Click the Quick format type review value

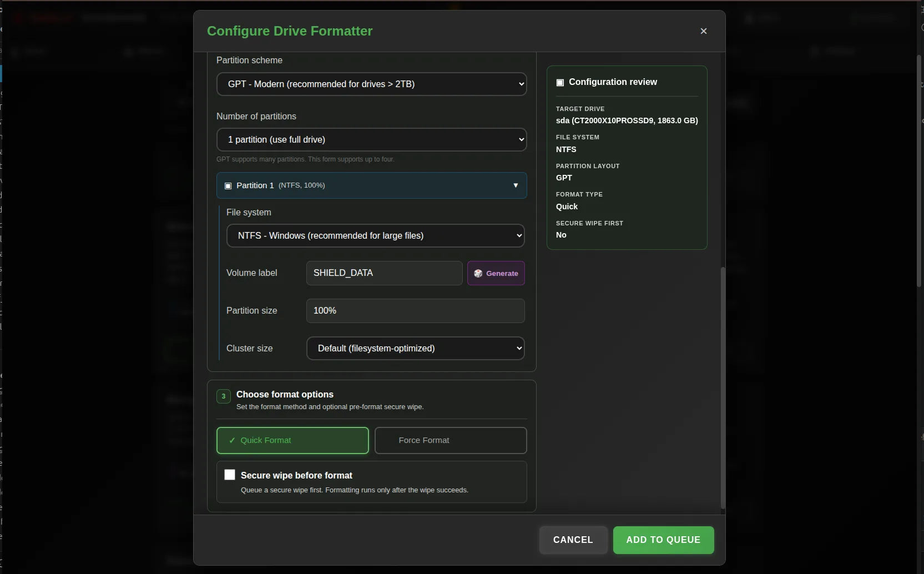point(567,207)
